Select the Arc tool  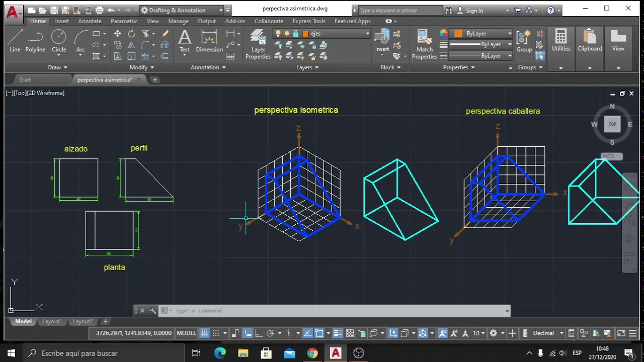point(80,40)
